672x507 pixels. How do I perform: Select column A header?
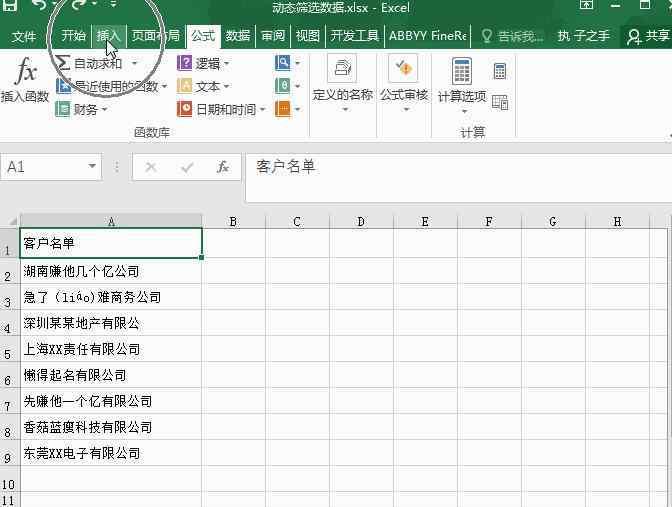click(111, 222)
